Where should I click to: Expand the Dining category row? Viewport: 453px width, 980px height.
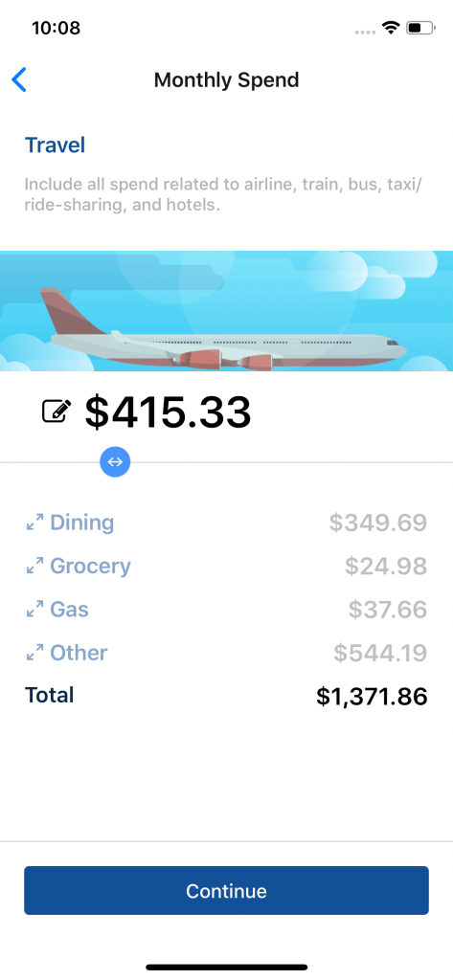coord(226,523)
